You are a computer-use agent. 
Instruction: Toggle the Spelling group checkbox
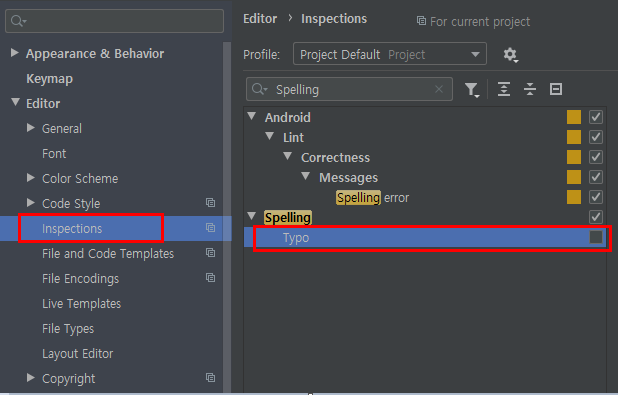pyautogui.click(x=596, y=217)
